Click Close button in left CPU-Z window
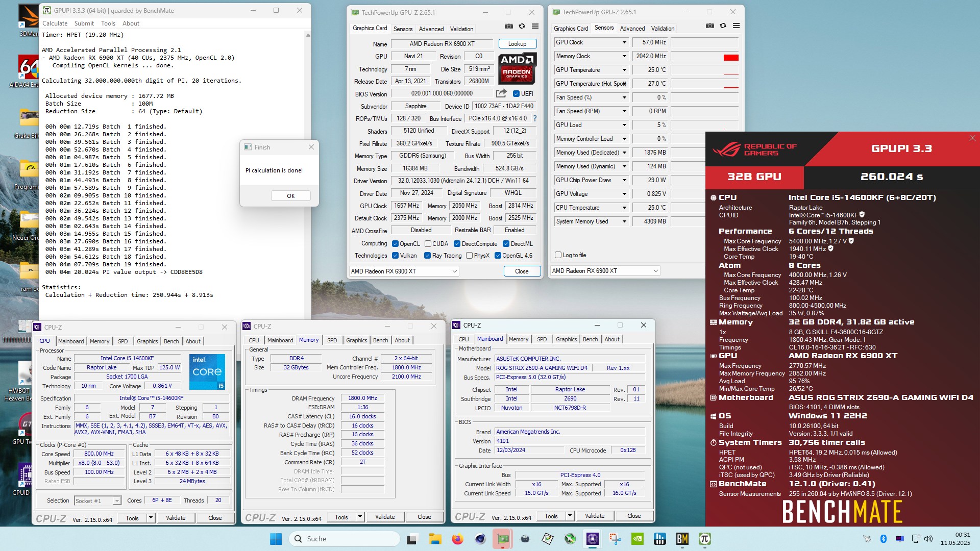 (x=215, y=518)
